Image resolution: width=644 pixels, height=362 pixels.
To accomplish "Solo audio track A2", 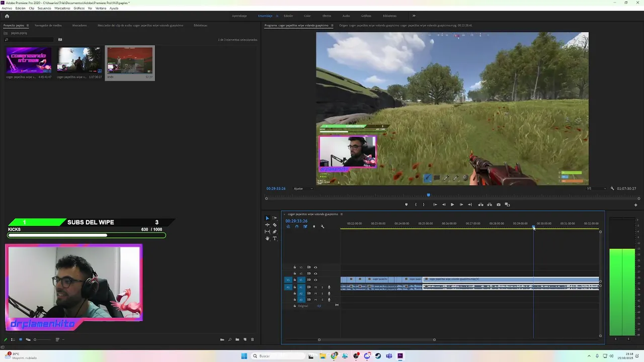I will click(x=322, y=294).
